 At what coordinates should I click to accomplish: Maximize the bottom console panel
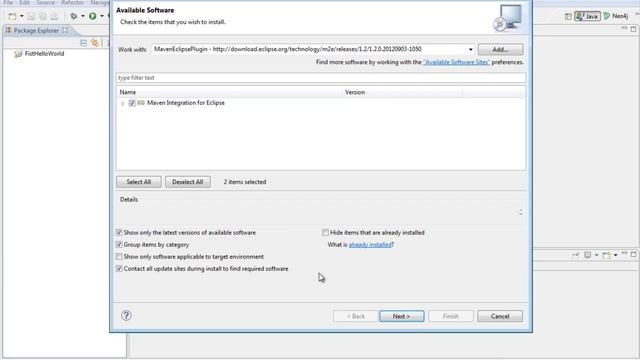click(x=633, y=254)
